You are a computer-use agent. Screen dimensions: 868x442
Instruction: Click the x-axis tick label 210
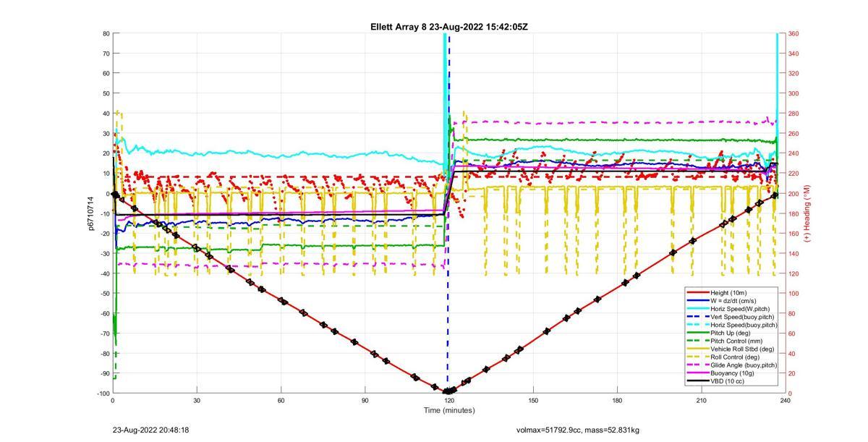701,400
